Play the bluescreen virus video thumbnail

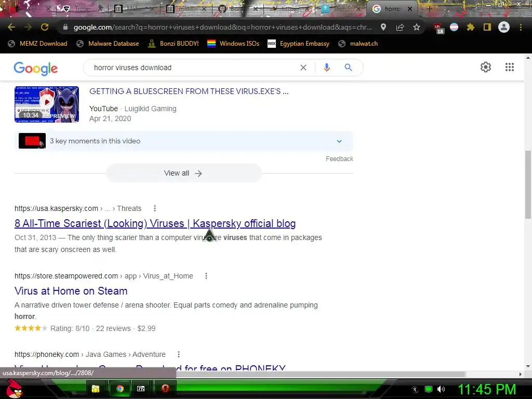click(x=47, y=104)
